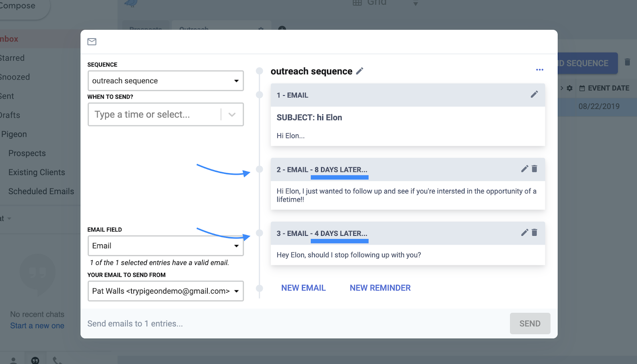Viewport: 637px width, 364px height.
Task: Edit the 4 days later email
Action: click(x=524, y=232)
